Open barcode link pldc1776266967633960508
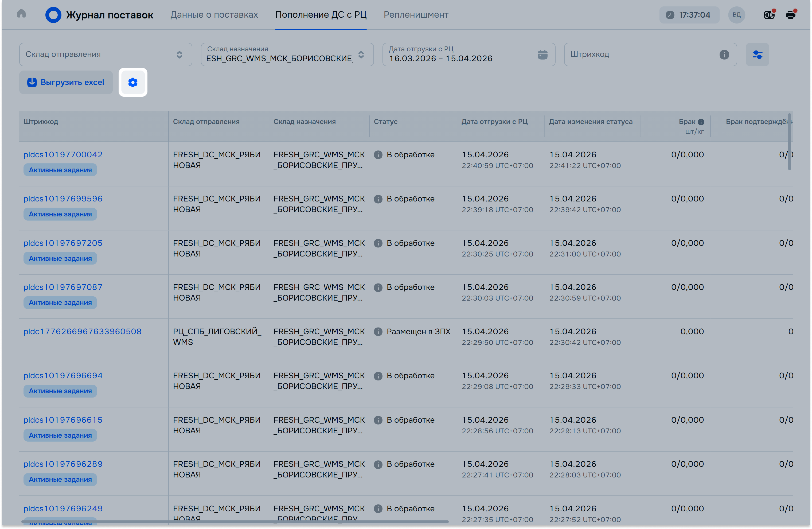Screen dimensions: 812x529 82,331
